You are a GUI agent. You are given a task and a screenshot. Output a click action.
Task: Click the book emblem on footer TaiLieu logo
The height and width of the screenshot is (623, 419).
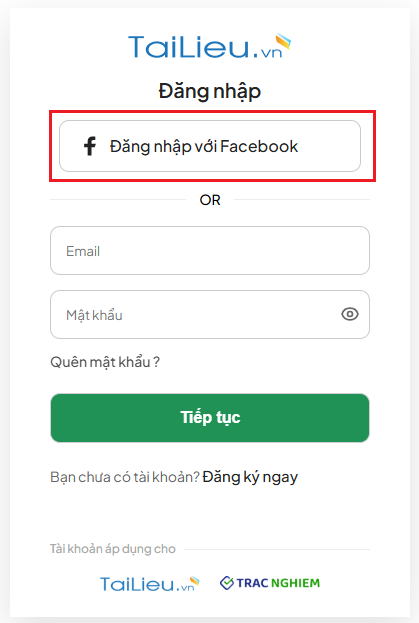click(x=194, y=581)
